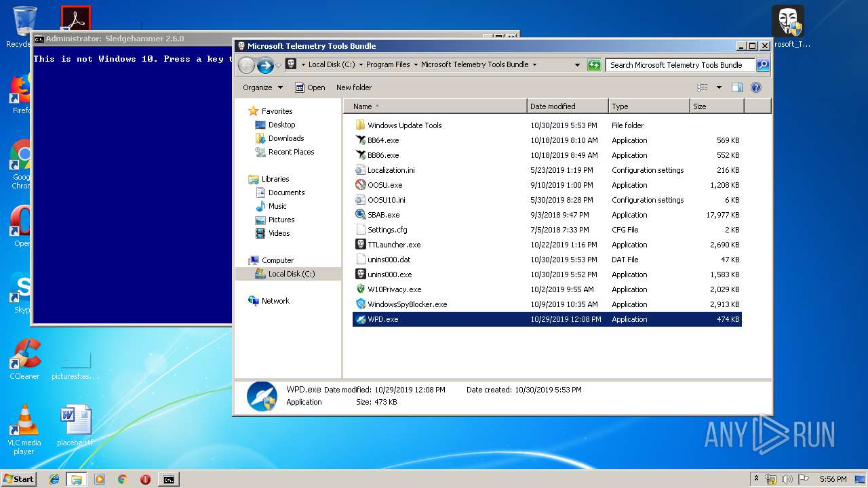Open Documents library
The image size is (868, 488).
pyautogui.click(x=286, y=192)
